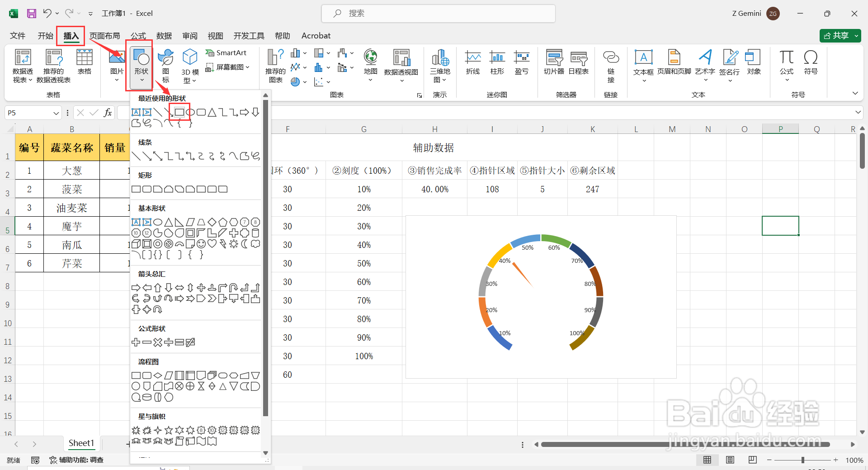
Task: Select the oval shape in basic shapes
Action: pyautogui.click(x=158, y=222)
